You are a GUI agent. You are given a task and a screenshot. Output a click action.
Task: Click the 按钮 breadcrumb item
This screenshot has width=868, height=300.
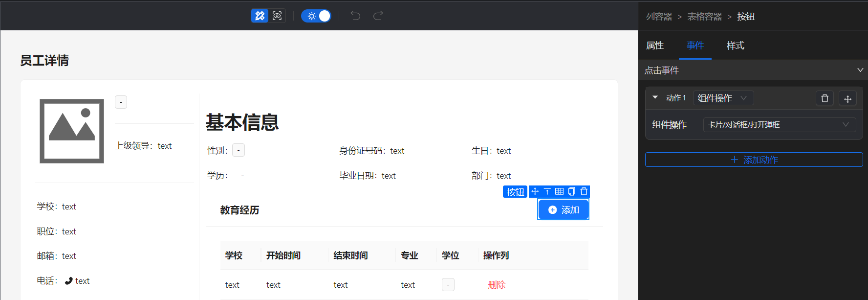[746, 17]
